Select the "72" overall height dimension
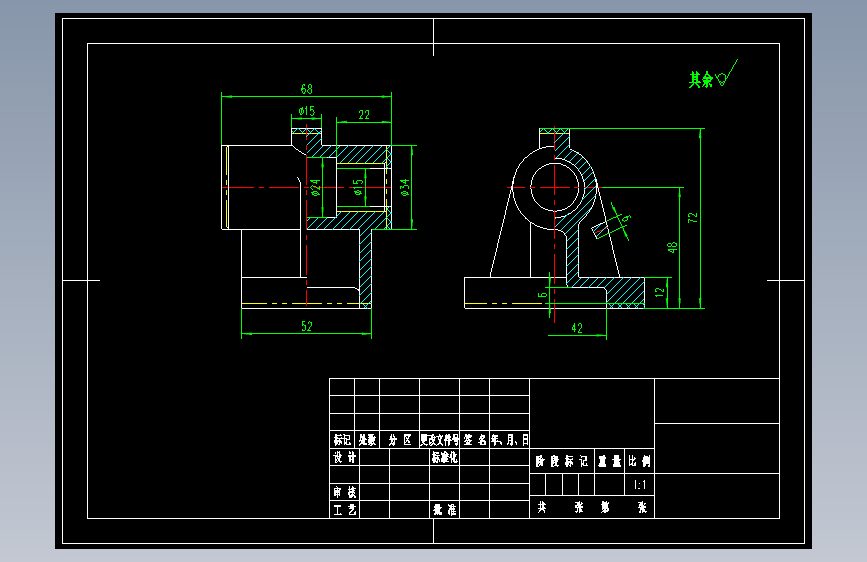Screen dimensions: 867x562 [x=693, y=217]
